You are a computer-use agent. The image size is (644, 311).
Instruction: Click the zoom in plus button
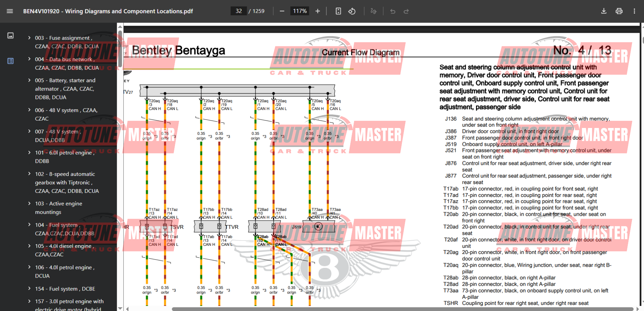point(318,11)
